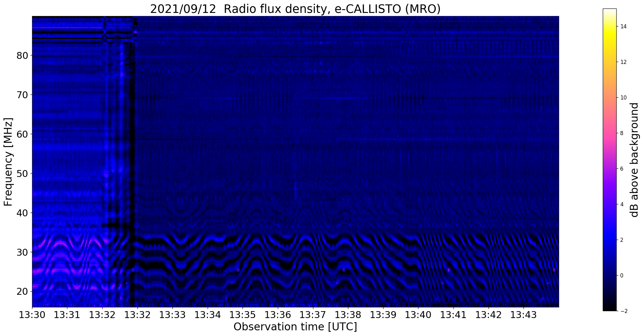This screenshot has width=644, height=336.
Task: Click the 50 MHz frequency tick label
Action: click(22, 174)
